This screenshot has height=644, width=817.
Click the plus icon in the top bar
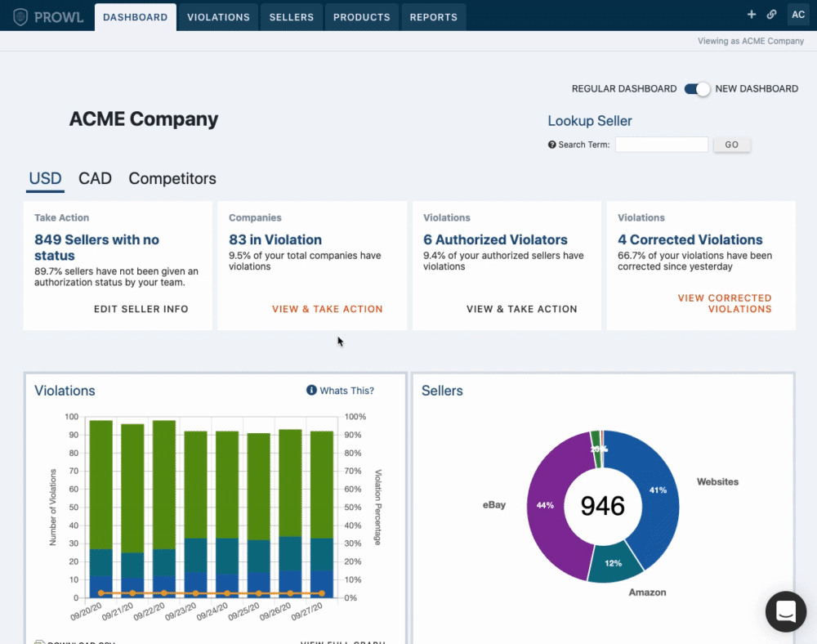751,14
